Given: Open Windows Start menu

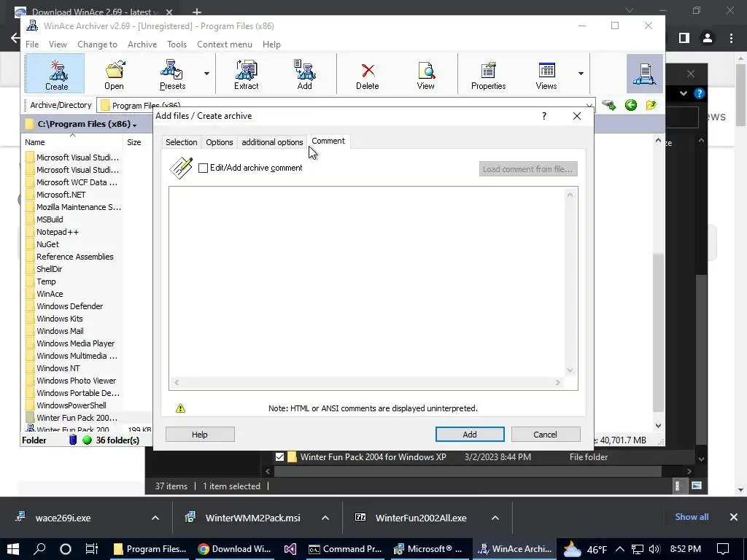Looking at the screenshot, I should click(13, 549).
